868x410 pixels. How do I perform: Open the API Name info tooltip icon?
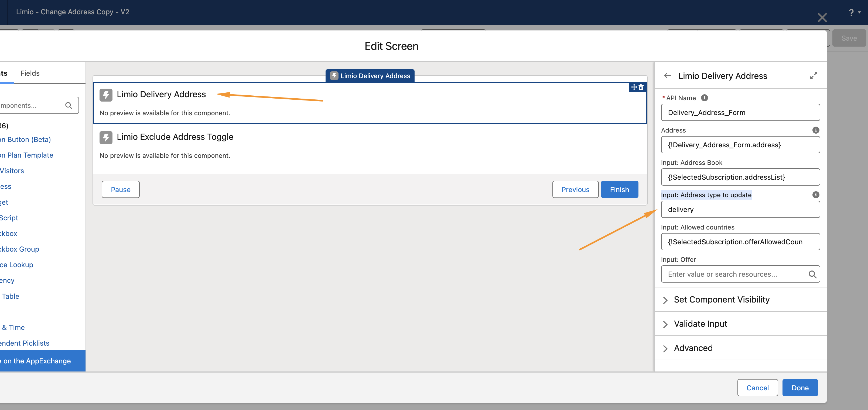[x=704, y=98]
